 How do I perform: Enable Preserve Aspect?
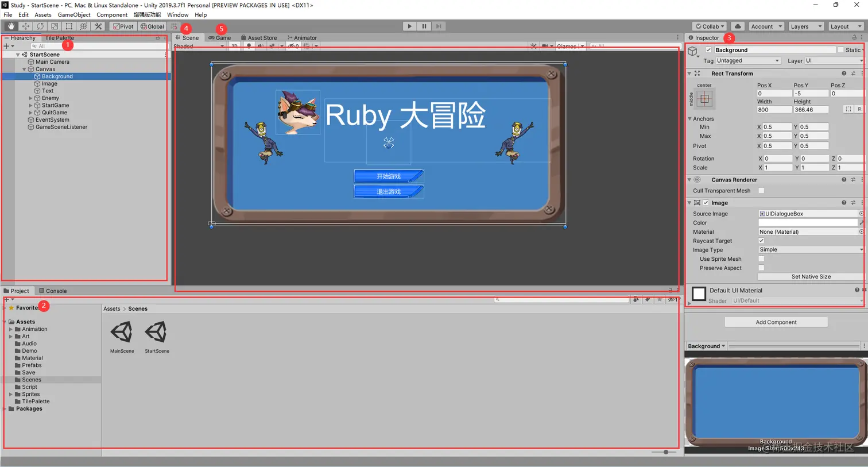(x=761, y=268)
